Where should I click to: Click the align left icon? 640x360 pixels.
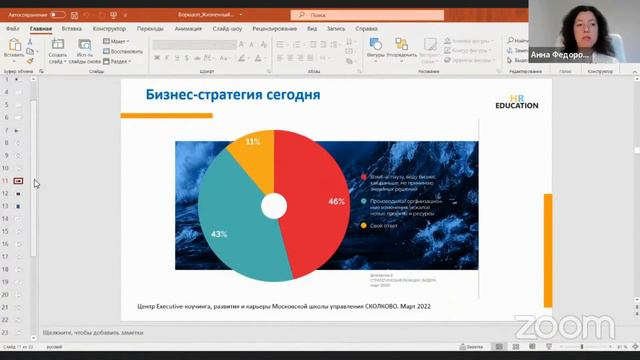pyautogui.click(x=280, y=58)
